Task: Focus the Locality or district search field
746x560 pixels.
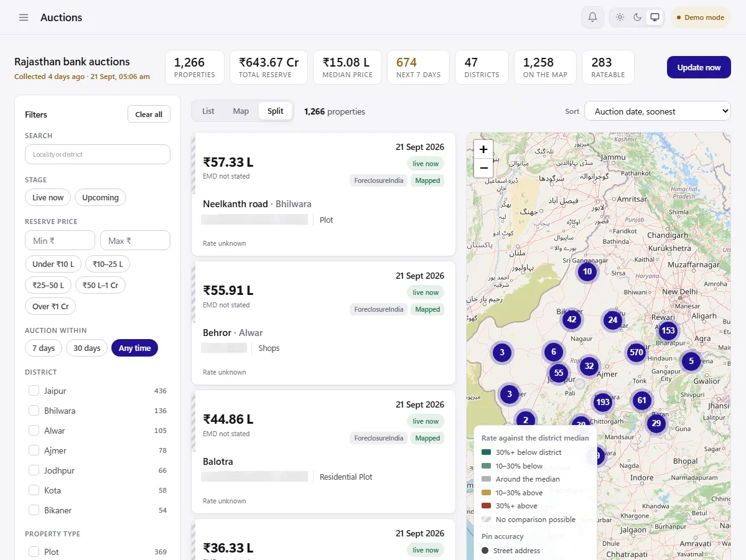Action: tap(98, 155)
